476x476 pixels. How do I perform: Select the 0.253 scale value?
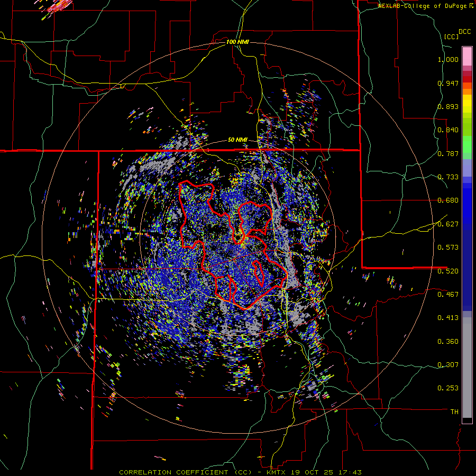[x=448, y=388]
